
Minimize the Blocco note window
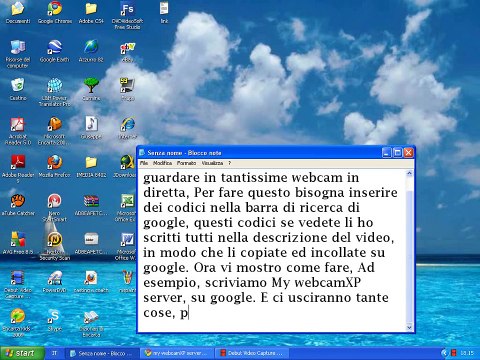pos(386,153)
